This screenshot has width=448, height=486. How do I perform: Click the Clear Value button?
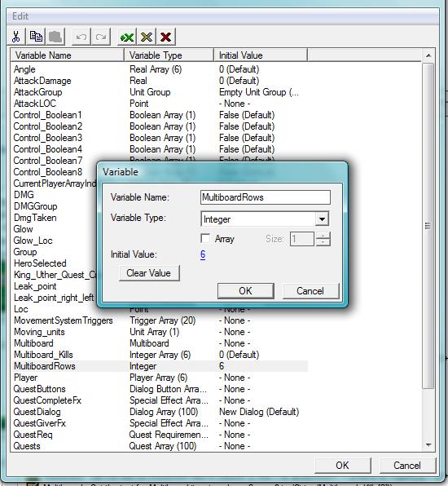coord(149,273)
